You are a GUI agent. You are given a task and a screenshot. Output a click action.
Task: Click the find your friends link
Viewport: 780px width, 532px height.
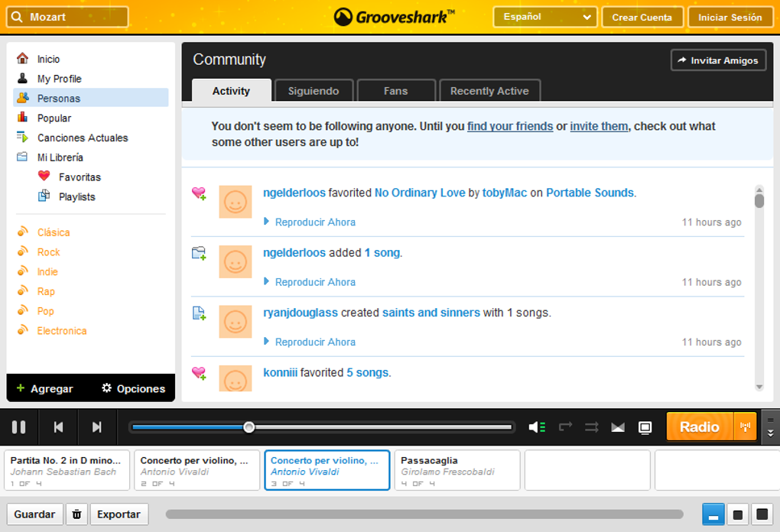tap(509, 126)
